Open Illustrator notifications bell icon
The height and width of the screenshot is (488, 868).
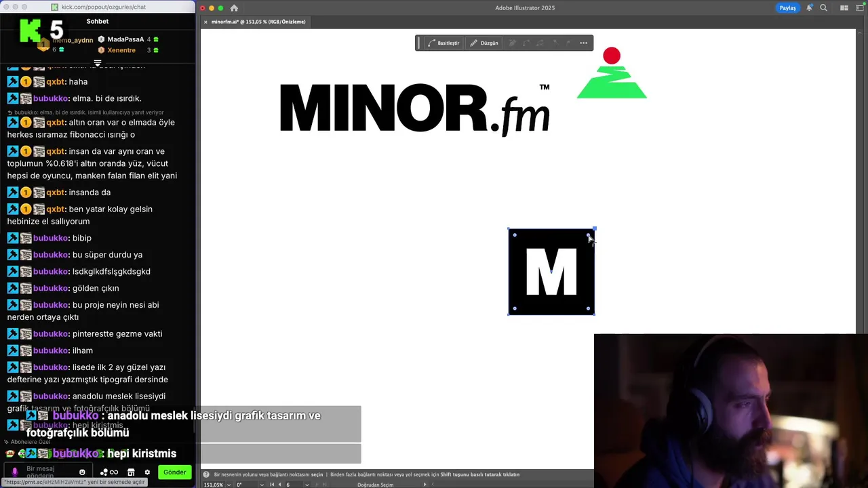point(809,8)
